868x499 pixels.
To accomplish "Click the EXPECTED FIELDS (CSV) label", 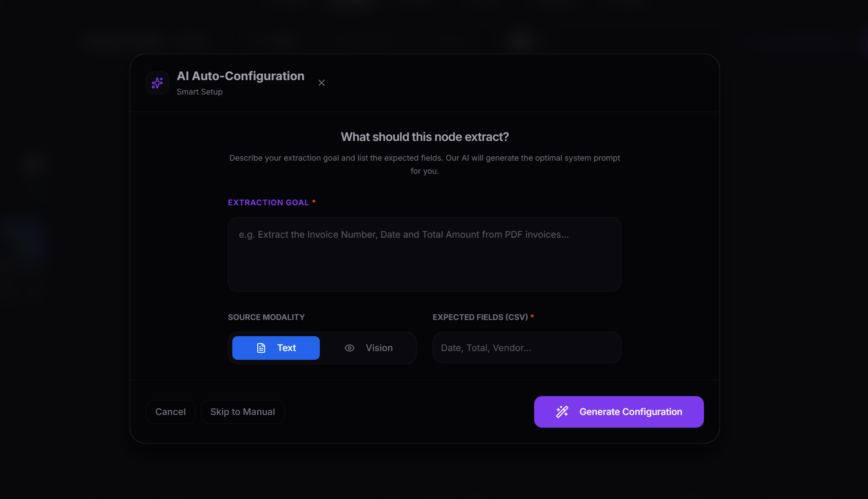I will [480, 317].
